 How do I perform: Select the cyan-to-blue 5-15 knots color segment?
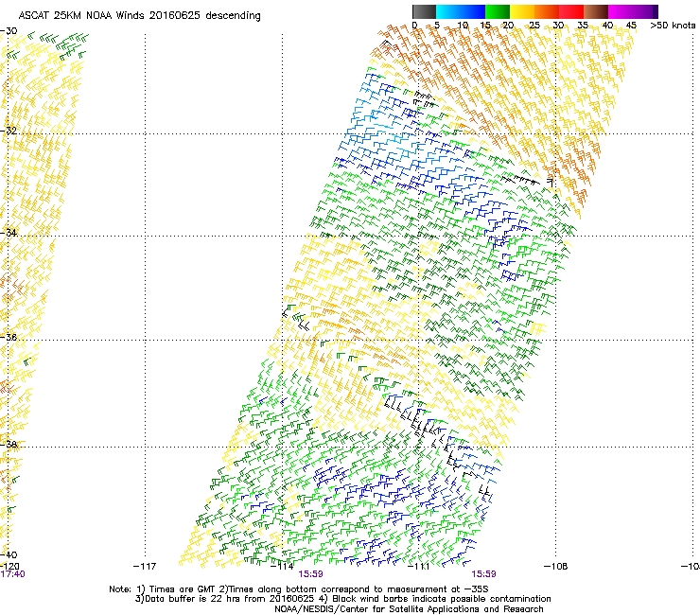461,11
